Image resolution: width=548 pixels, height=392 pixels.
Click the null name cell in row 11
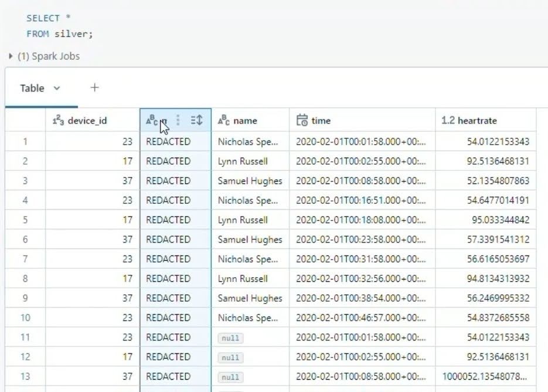click(231, 338)
